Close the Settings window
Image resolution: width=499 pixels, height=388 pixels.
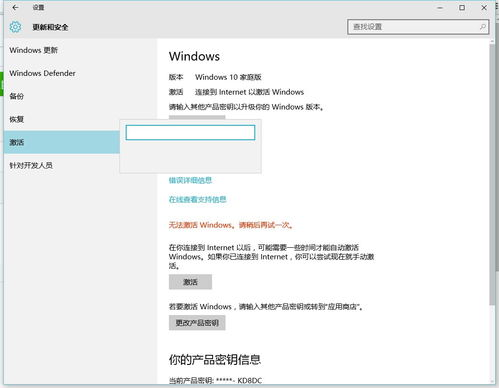tap(484, 7)
